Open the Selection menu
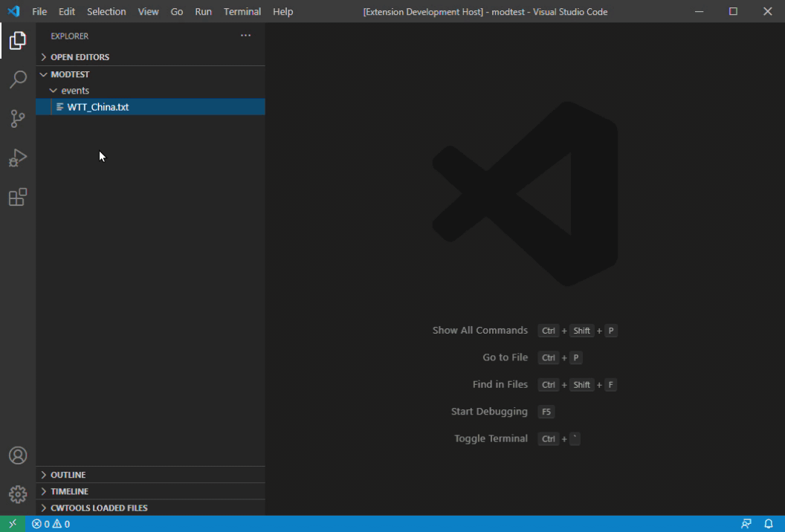Image resolution: width=785 pixels, height=532 pixels. [106, 11]
